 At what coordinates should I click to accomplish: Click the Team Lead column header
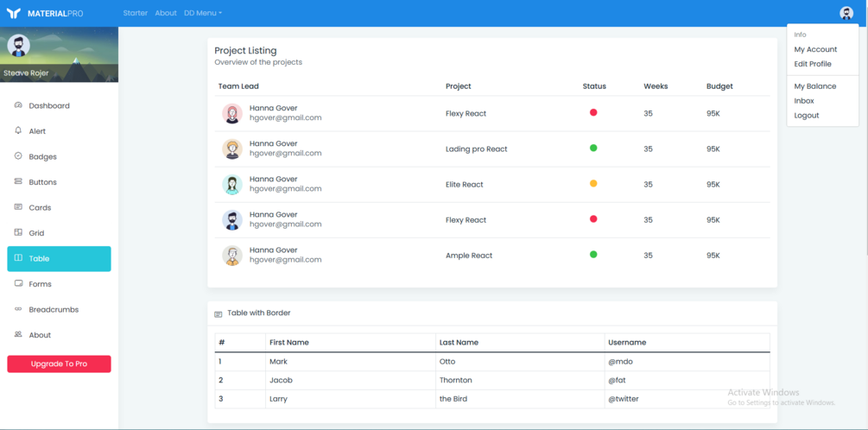238,86
